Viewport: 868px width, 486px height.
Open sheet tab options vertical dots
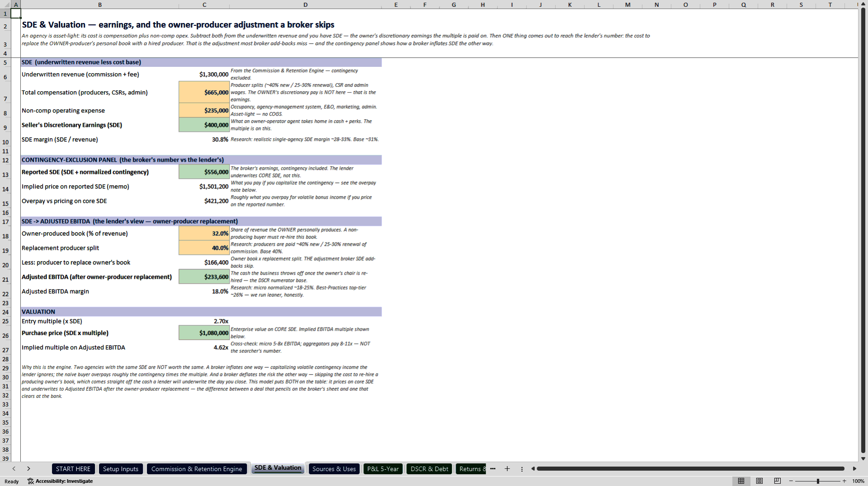pyautogui.click(x=522, y=469)
